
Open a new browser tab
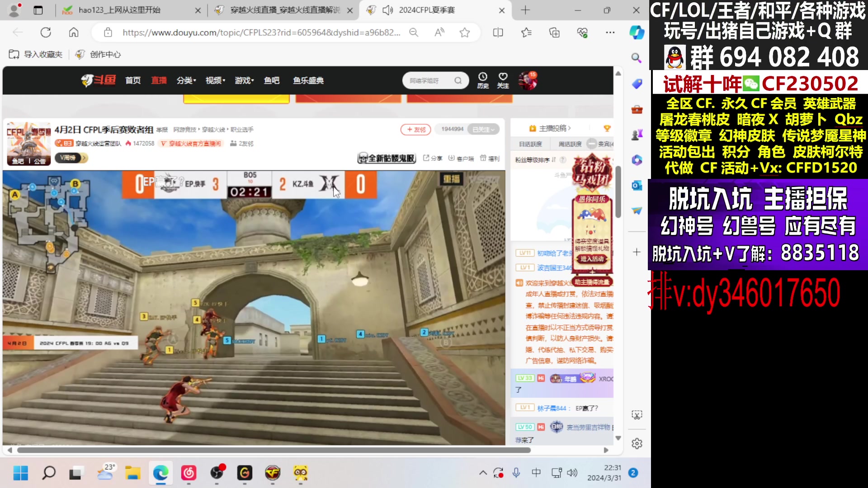tap(525, 10)
